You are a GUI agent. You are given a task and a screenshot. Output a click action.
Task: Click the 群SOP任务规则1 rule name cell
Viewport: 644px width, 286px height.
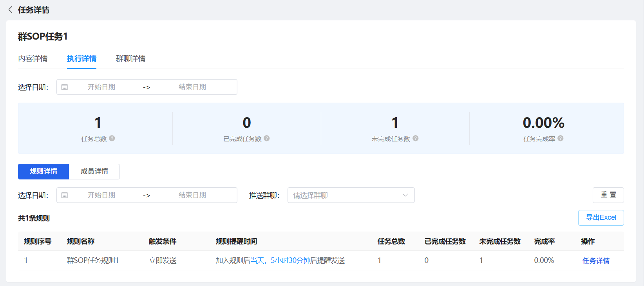coord(93,261)
